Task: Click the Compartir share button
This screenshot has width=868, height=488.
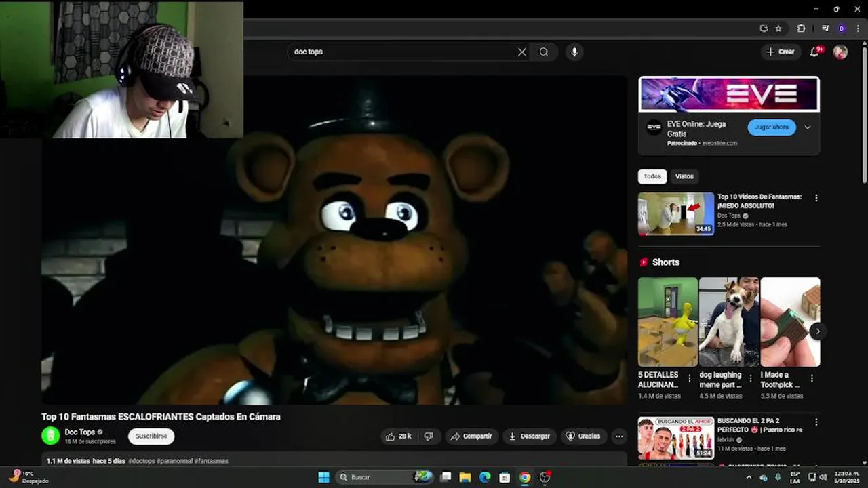Action: [x=471, y=436]
